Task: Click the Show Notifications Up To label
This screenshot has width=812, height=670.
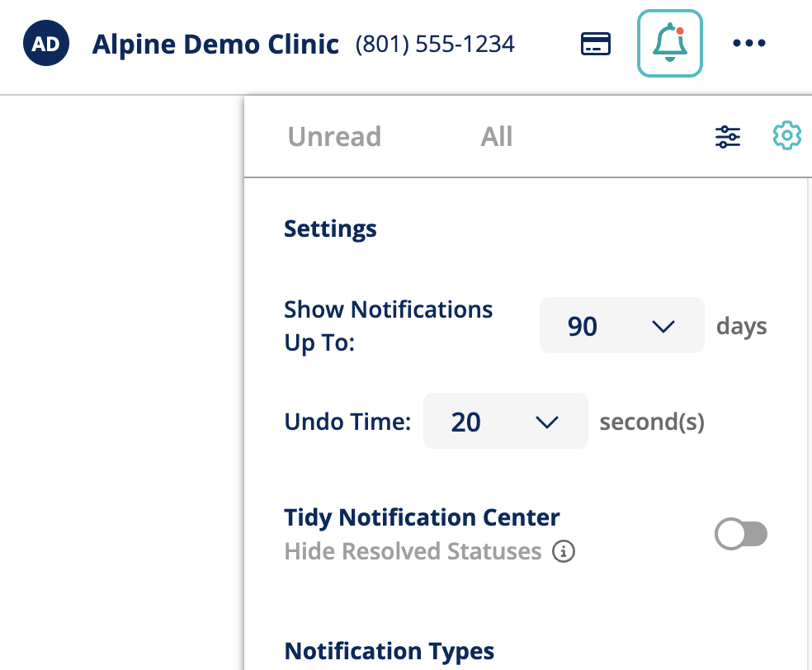Action: point(389,326)
